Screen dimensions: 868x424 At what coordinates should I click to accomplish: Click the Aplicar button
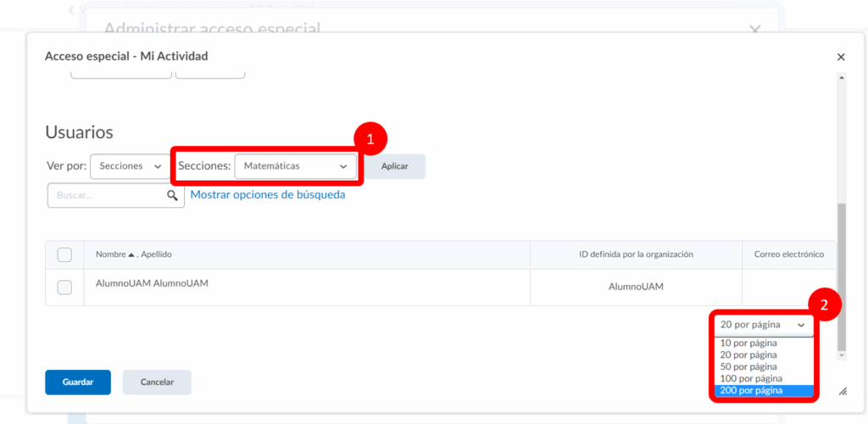tap(394, 166)
